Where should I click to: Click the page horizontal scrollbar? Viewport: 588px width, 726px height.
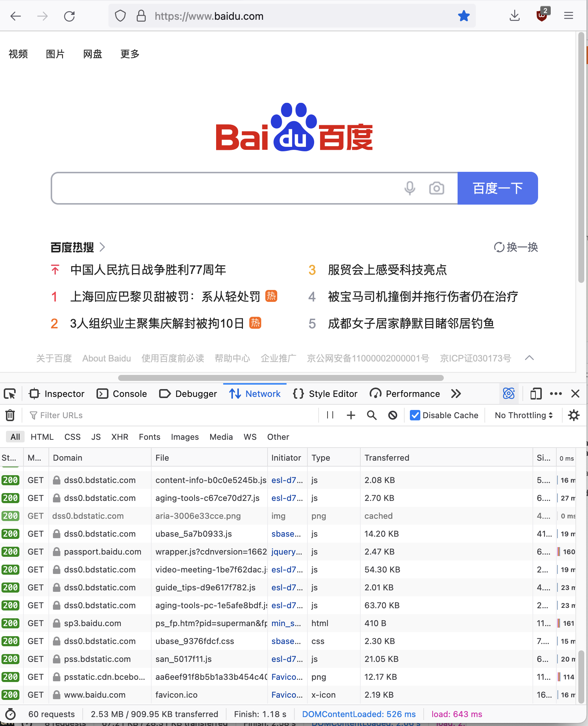pyautogui.click(x=281, y=378)
